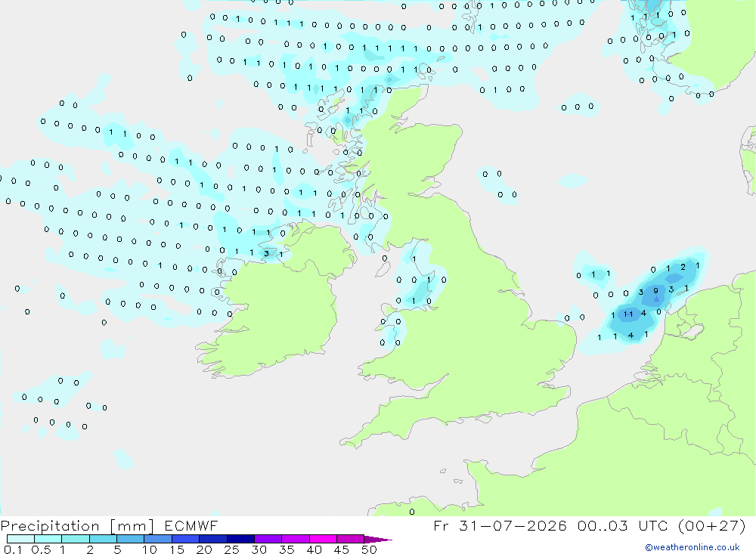
Task: Pick the 20–25 mm legend swatch
Action: (x=213, y=539)
